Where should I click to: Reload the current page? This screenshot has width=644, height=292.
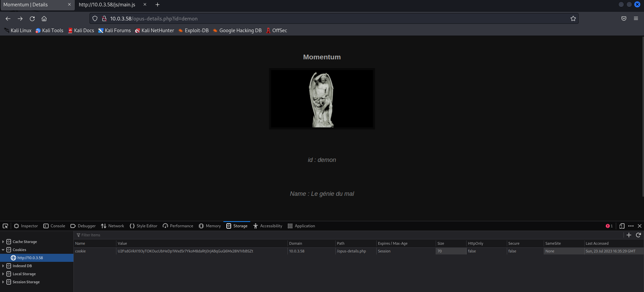tap(32, 19)
